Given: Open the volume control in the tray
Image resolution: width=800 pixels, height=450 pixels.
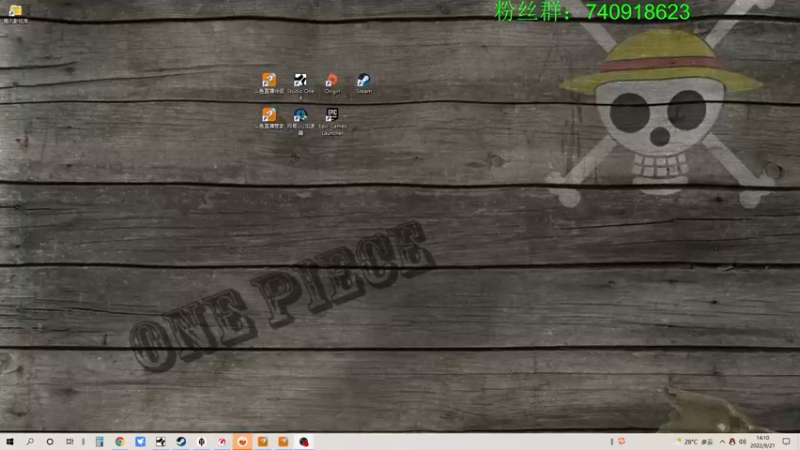Looking at the screenshot, I should pyautogui.click(x=742, y=441).
